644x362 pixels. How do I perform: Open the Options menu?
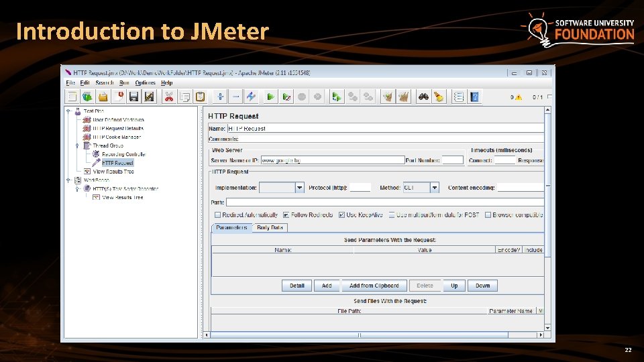[x=146, y=83]
